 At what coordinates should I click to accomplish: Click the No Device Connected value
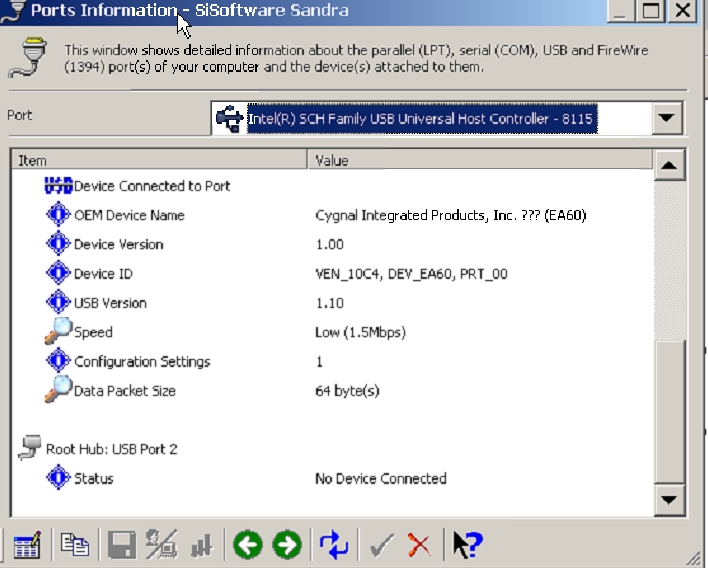381,479
